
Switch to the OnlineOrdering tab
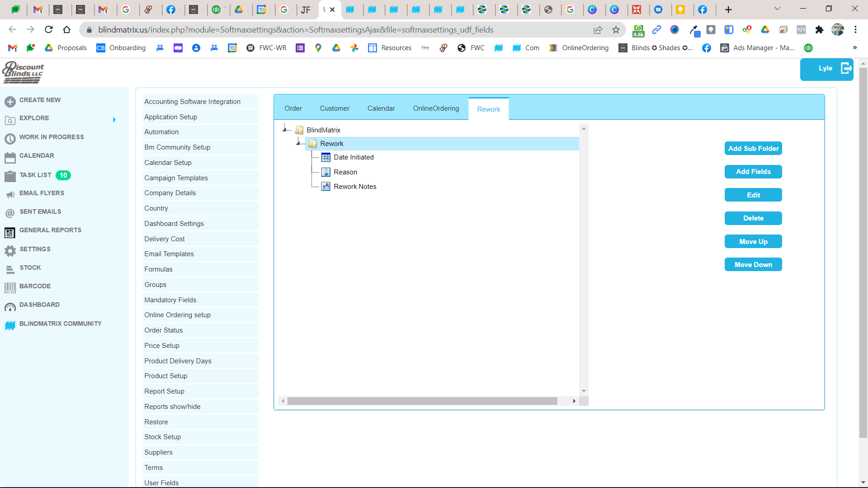[436, 108]
